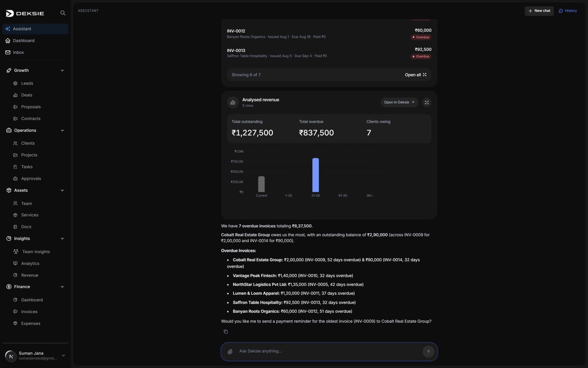Click the Current grey chart bar
This screenshot has height=368, width=588.
pos(261,184)
